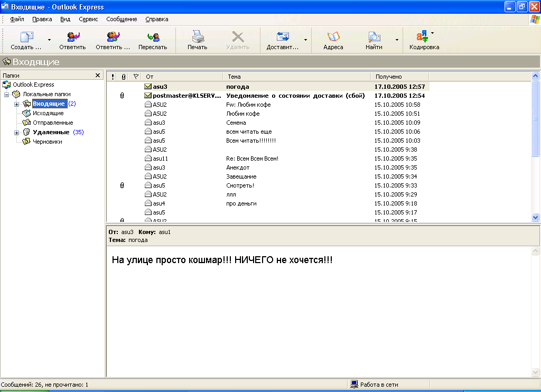541x392 pixels.
Task: Click the Outlook Express root folder icon
Action: tap(6, 85)
